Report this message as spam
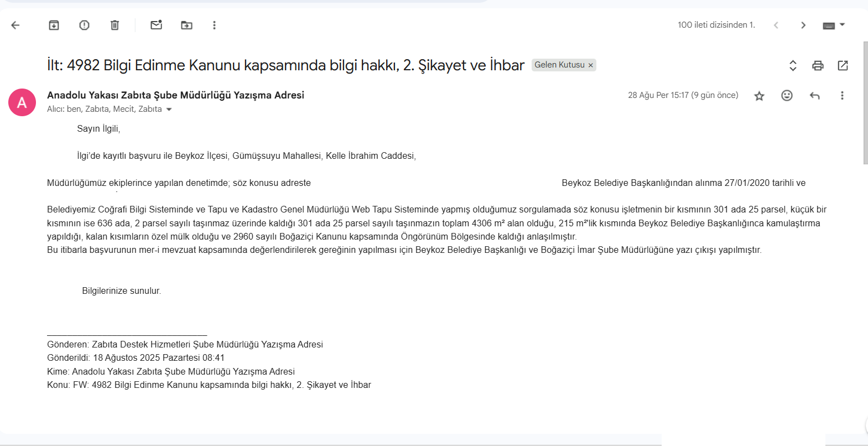 pyautogui.click(x=84, y=25)
